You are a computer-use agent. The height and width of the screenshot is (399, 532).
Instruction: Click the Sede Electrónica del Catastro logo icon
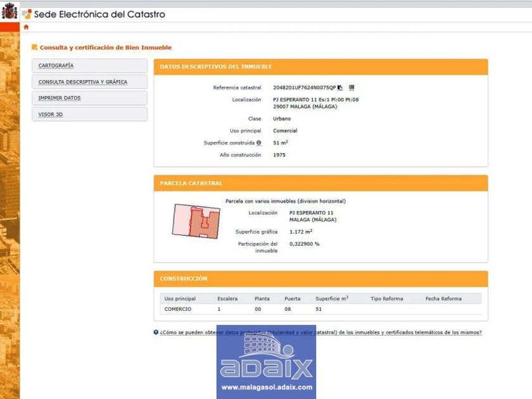pyautogui.click(x=27, y=14)
